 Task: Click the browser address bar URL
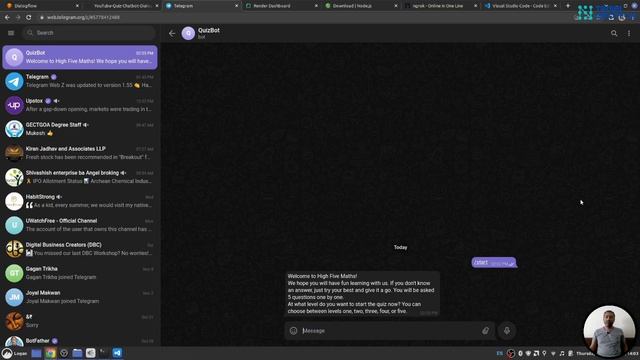click(x=83, y=18)
